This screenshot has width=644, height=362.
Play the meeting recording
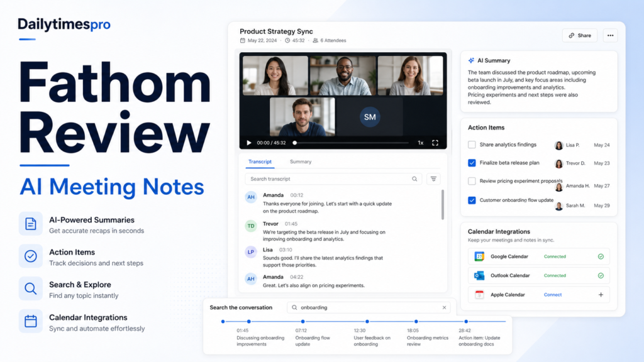coord(249,143)
